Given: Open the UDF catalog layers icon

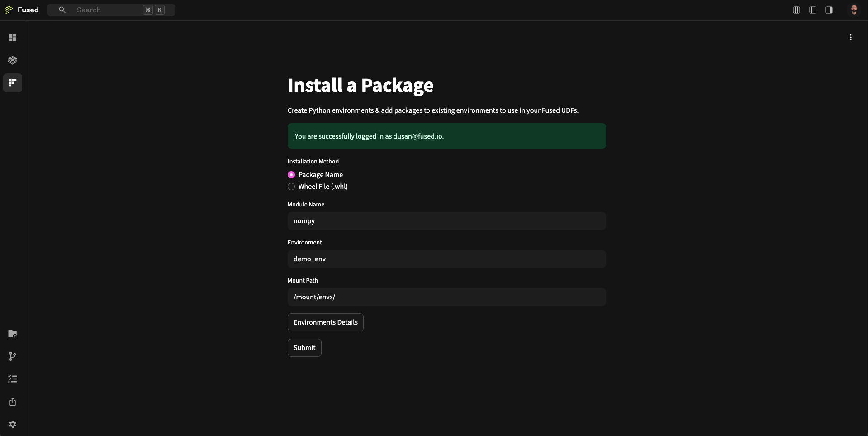Looking at the screenshot, I should click(x=12, y=60).
